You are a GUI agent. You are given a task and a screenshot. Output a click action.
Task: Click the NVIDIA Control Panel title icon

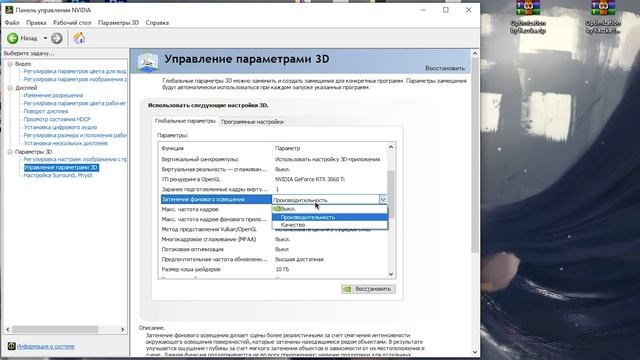coord(9,10)
